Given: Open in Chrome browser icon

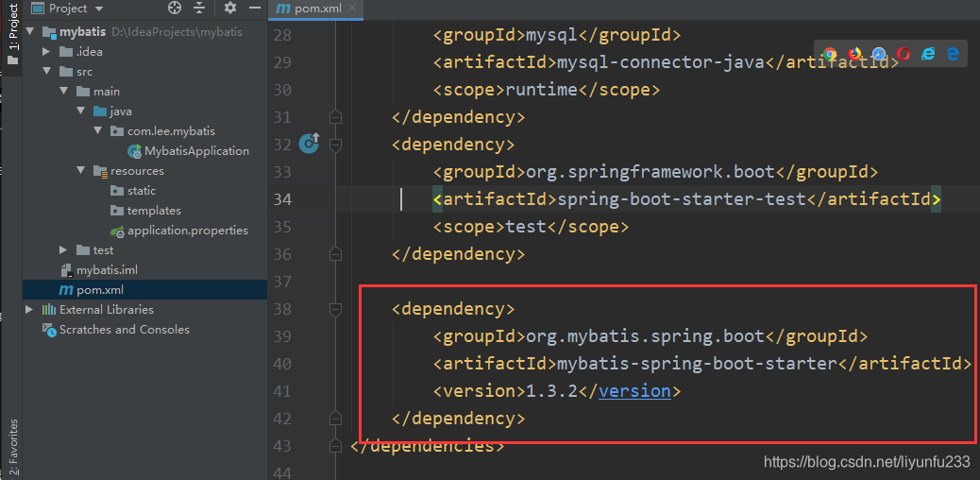Looking at the screenshot, I should pyautogui.click(x=830, y=54).
